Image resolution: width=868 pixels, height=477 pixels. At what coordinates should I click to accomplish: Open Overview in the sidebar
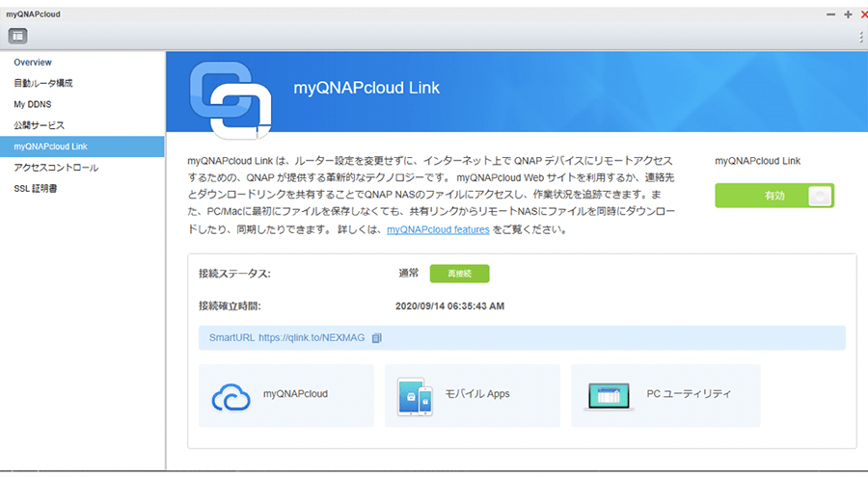tap(33, 62)
